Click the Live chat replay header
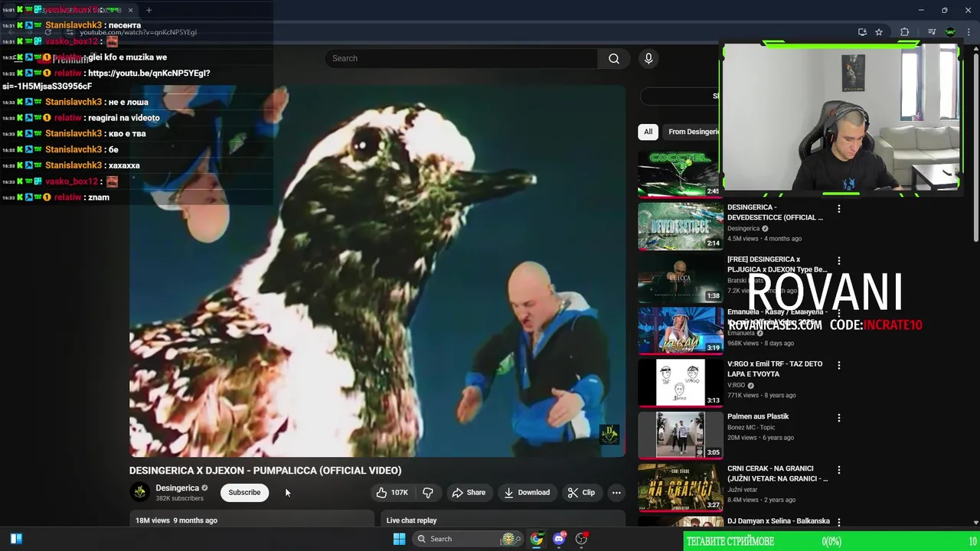 coord(411,520)
